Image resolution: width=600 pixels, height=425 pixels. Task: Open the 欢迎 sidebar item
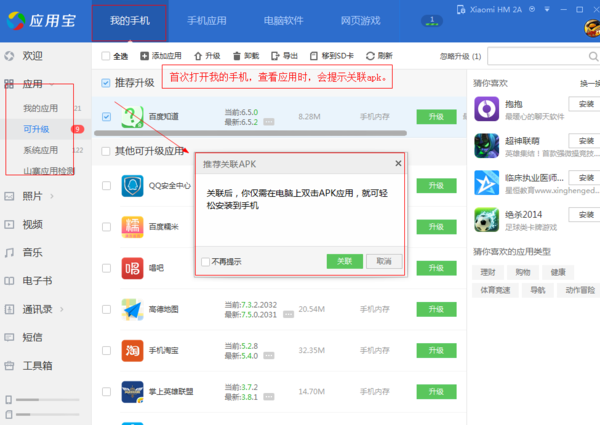click(x=33, y=56)
